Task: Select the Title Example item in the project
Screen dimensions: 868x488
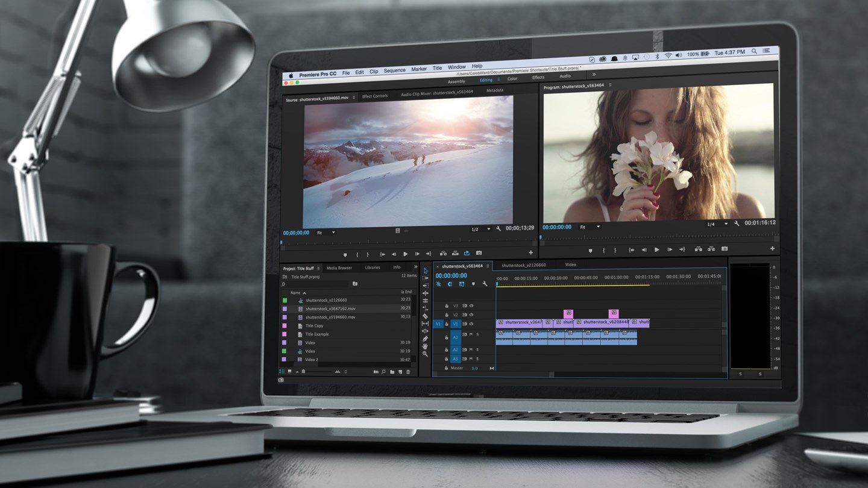Action: [x=317, y=334]
